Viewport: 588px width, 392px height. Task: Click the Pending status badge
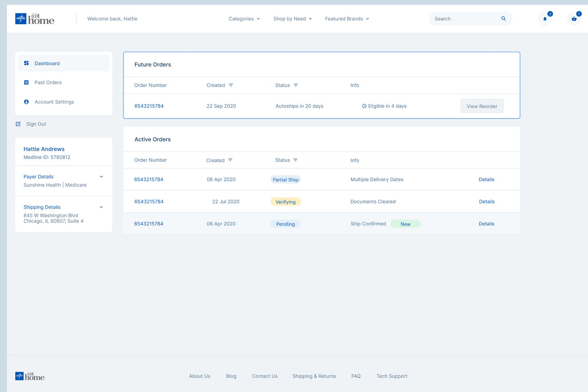coord(286,224)
